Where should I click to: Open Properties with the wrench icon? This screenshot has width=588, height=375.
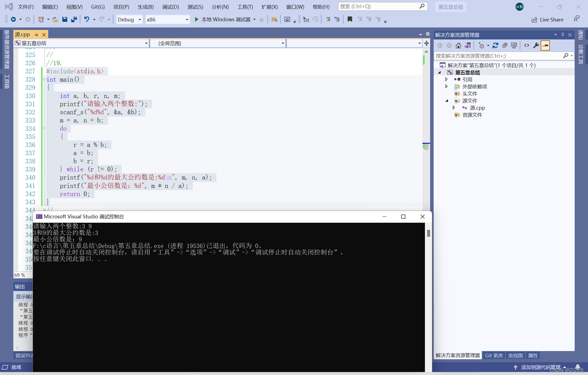[x=536, y=45]
